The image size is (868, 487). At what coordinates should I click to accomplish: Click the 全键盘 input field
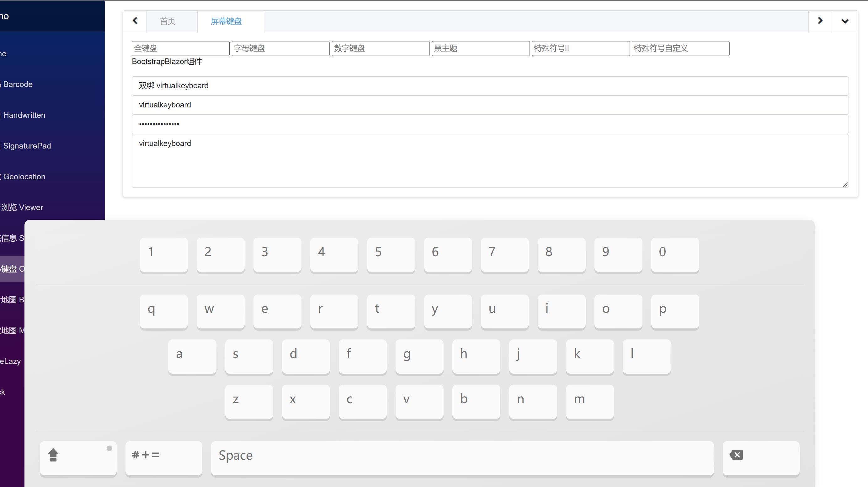(x=180, y=48)
